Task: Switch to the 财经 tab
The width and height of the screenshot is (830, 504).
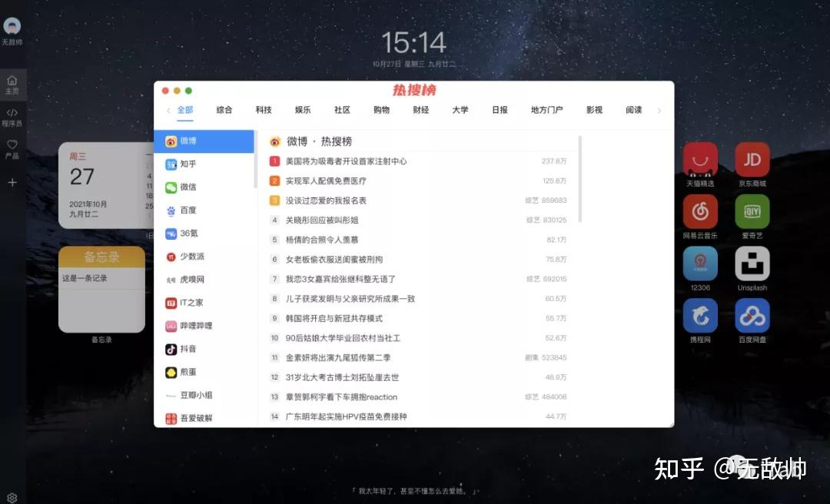Action: 421,110
